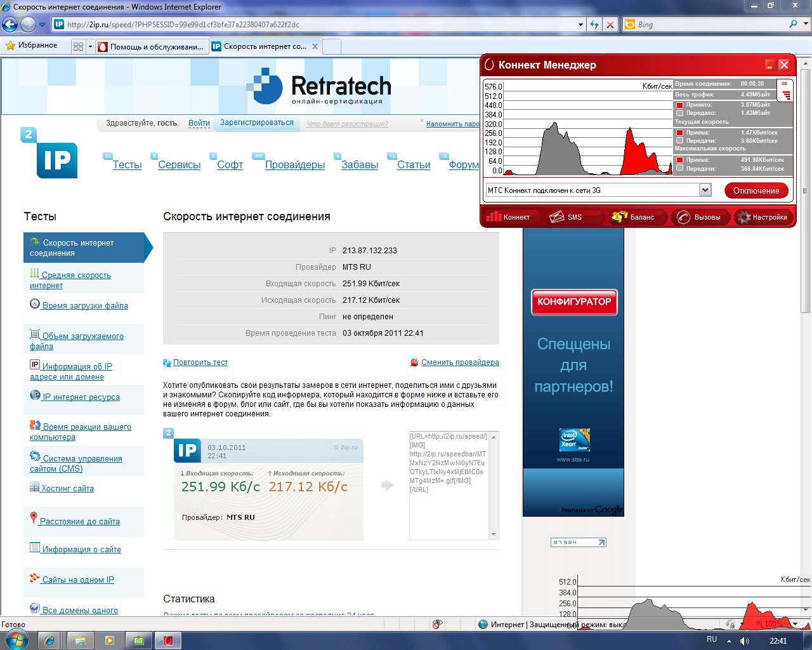Click the Retratech banner logo
Screen dimensions: 812x650
(x=318, y=87)
